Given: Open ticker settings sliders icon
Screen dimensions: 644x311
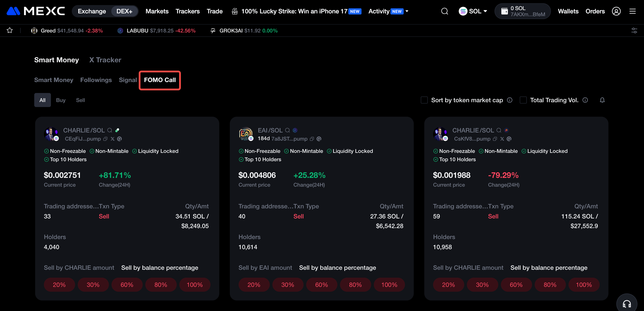Looking at the screenshot, I should (x=634, y=30).
